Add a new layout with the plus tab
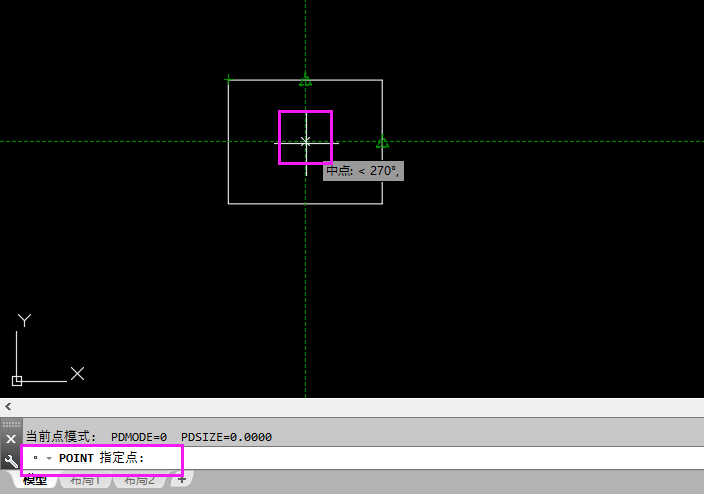 182,479
